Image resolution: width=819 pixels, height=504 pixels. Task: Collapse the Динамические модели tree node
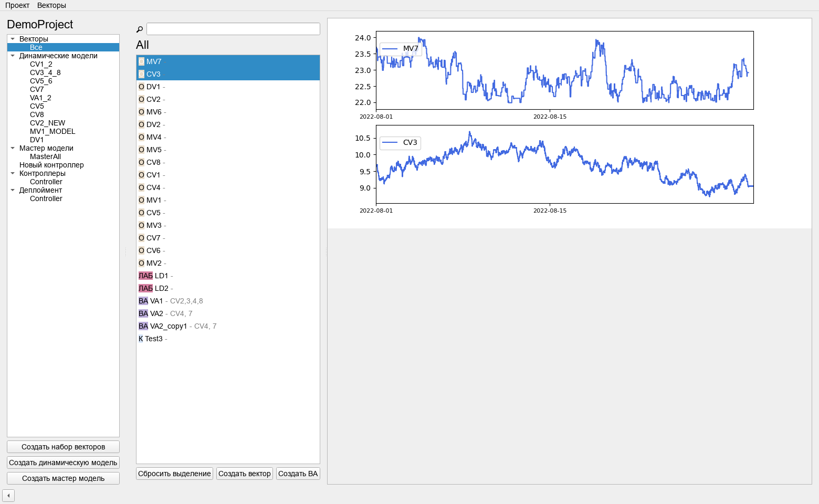(x=13, y=56)
